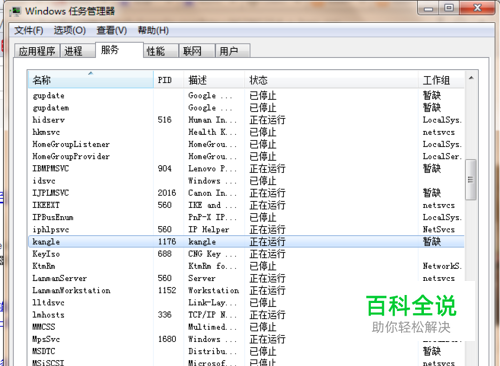Image resolution: width=500 pixels, height=366 pixels.
Task: Switch to the 进程 tab
Action: click(77, 51)
